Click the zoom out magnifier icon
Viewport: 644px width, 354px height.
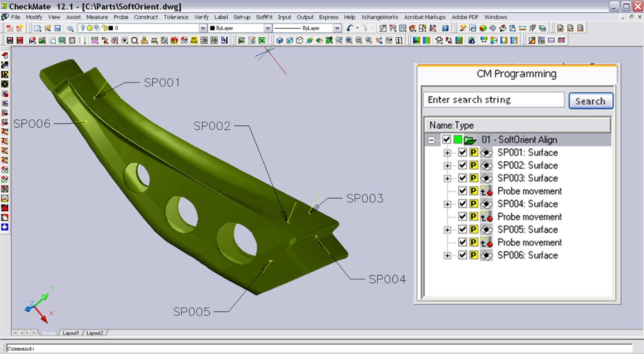coord(359,41)
